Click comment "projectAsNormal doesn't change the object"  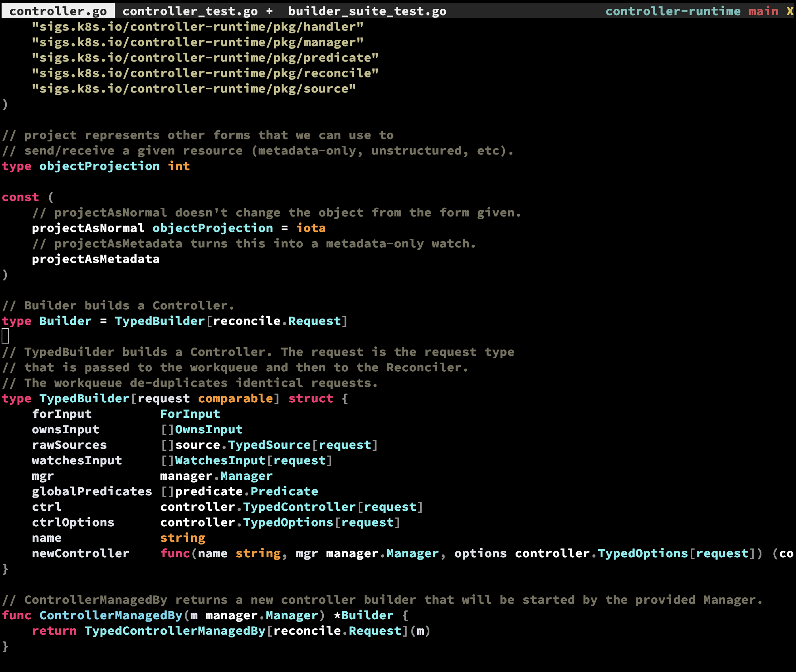276,212
